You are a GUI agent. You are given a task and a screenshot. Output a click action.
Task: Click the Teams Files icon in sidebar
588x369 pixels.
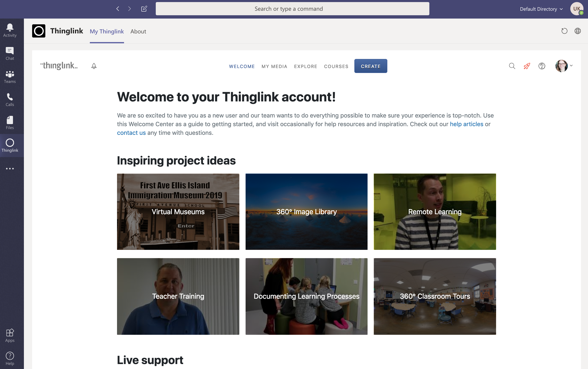tap(9, 122)
